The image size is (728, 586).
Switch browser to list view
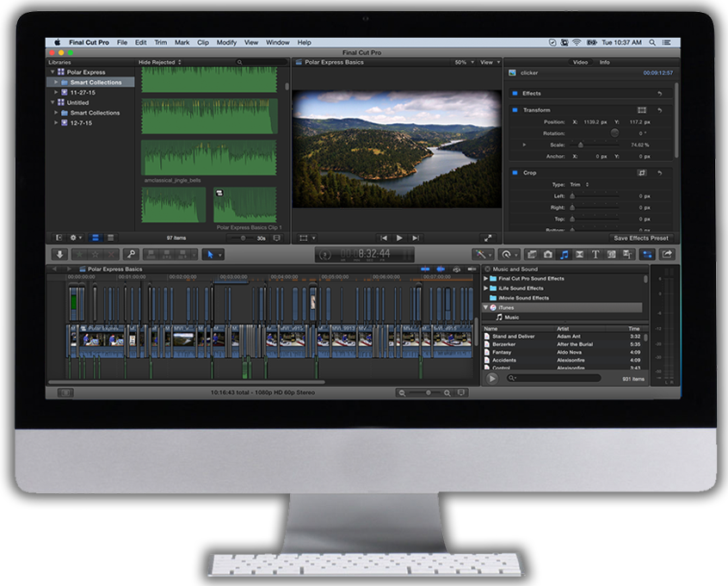(110, 237)
